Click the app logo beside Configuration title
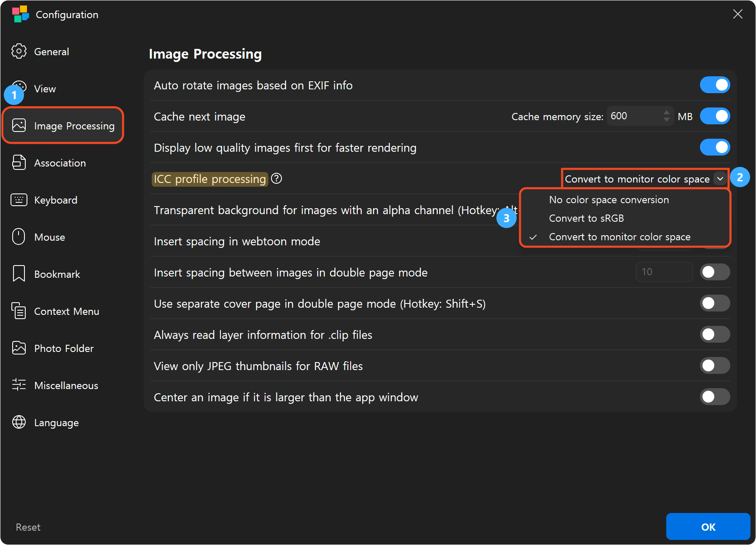756x545 pixels. [20, 14]
